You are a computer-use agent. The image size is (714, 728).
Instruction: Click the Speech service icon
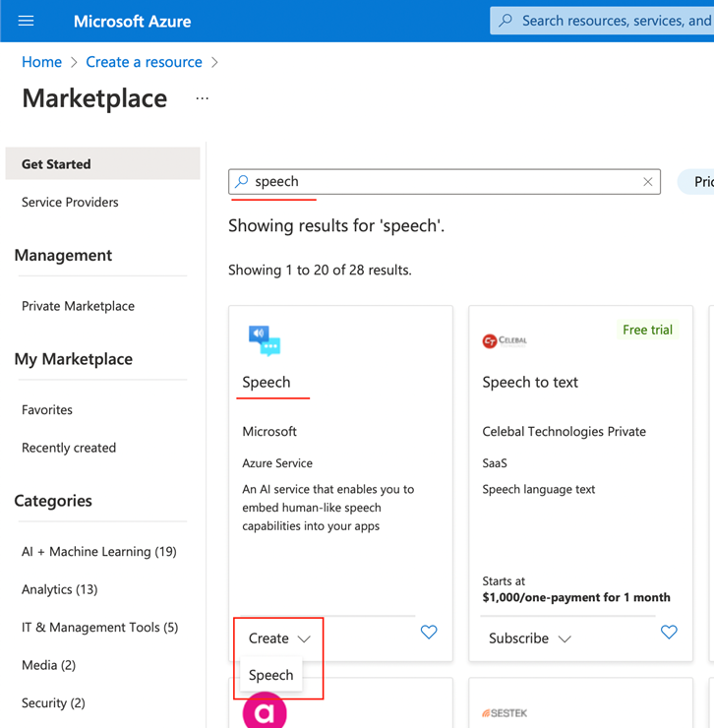(265, 340)
